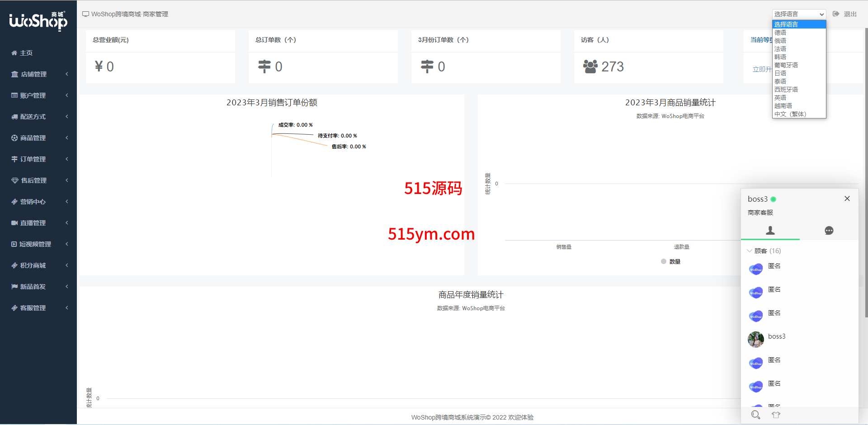Close the boss3 chat panel
Viewport: 868px width, 425px height.
pos(847,198)
